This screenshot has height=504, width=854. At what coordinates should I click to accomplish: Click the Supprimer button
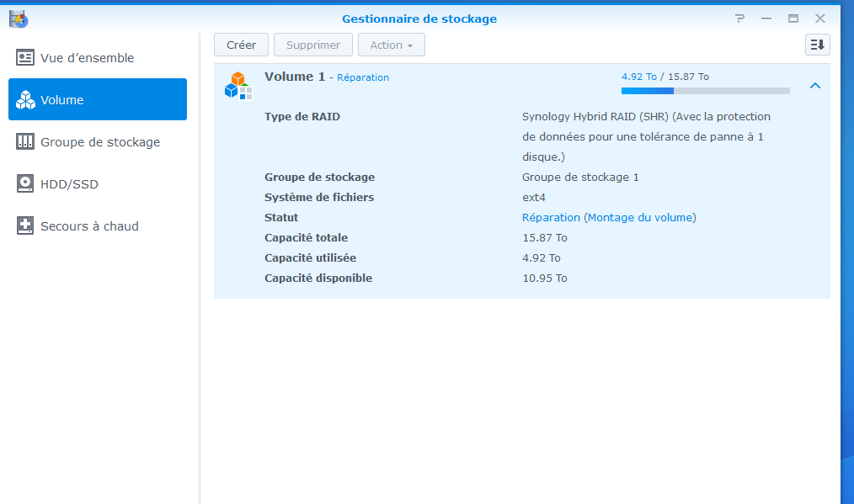(x=312, y=45)
